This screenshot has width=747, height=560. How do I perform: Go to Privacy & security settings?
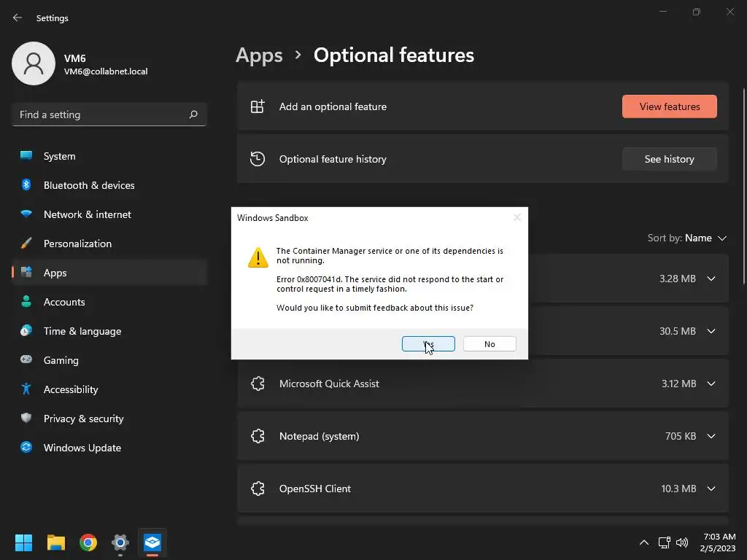click(83, 419)
